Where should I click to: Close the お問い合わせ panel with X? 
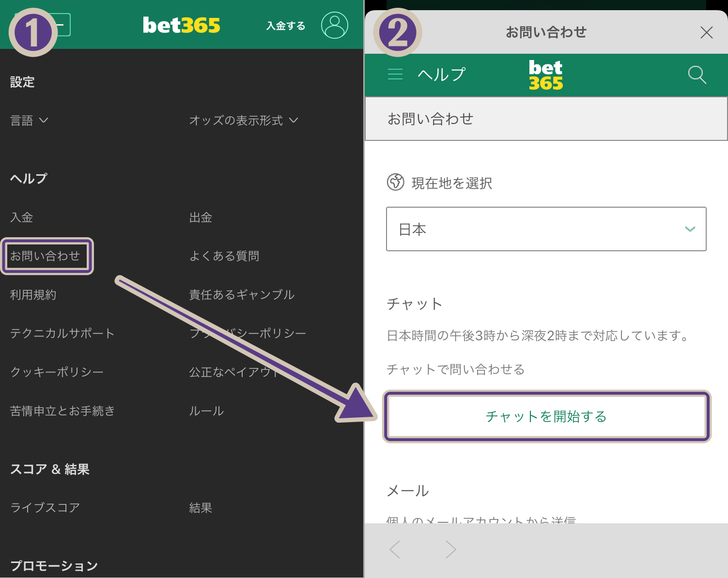(706, 32)
